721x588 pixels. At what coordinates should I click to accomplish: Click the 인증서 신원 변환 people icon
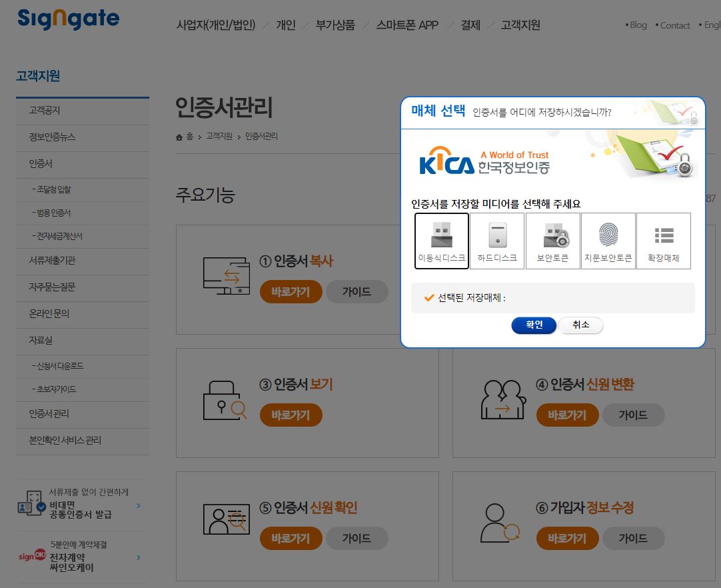coord(503,399)
